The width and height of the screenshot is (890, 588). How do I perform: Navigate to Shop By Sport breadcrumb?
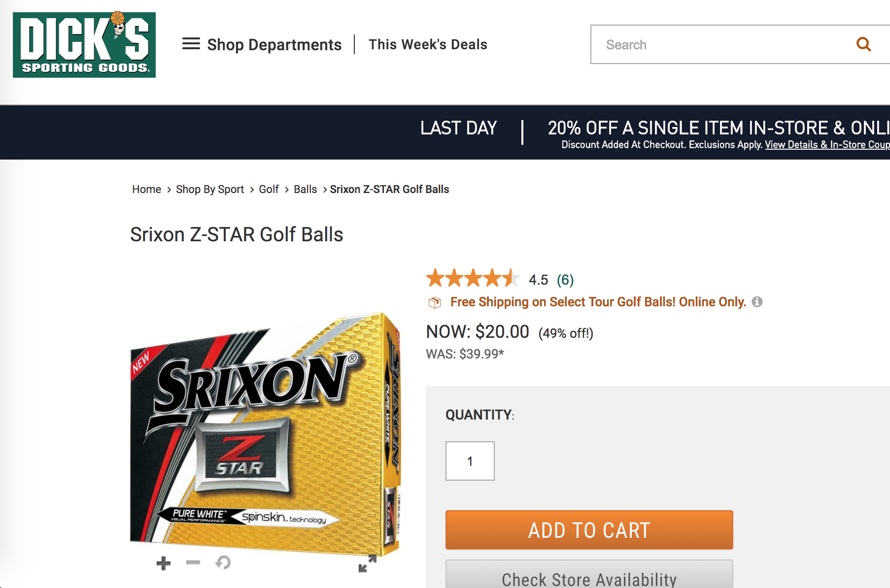coord(210,190)
